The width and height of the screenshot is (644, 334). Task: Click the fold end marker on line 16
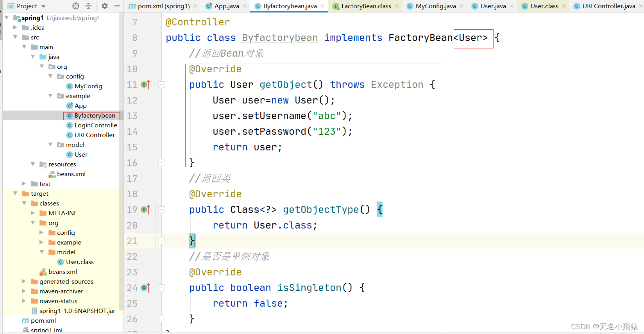point(162,162)
